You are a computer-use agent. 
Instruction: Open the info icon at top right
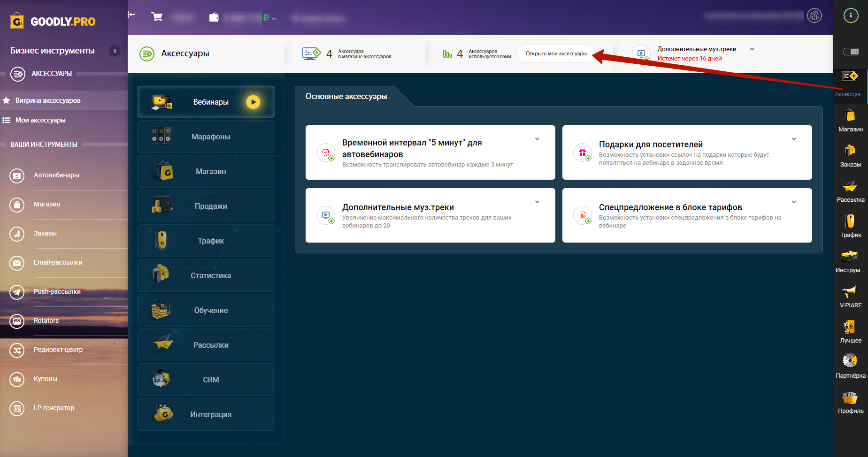pos(851,15)
